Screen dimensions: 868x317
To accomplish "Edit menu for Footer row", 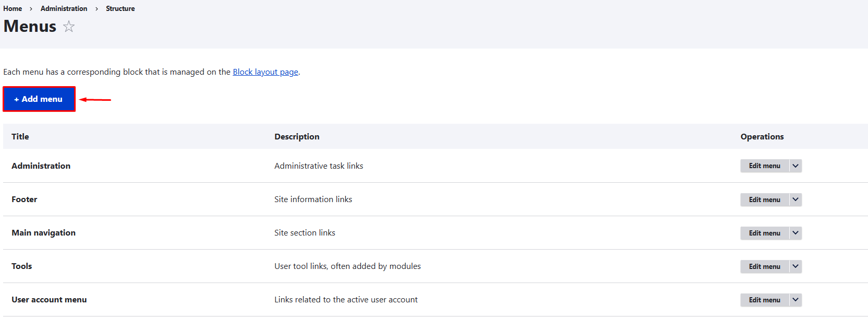I will tap(765, 199).
